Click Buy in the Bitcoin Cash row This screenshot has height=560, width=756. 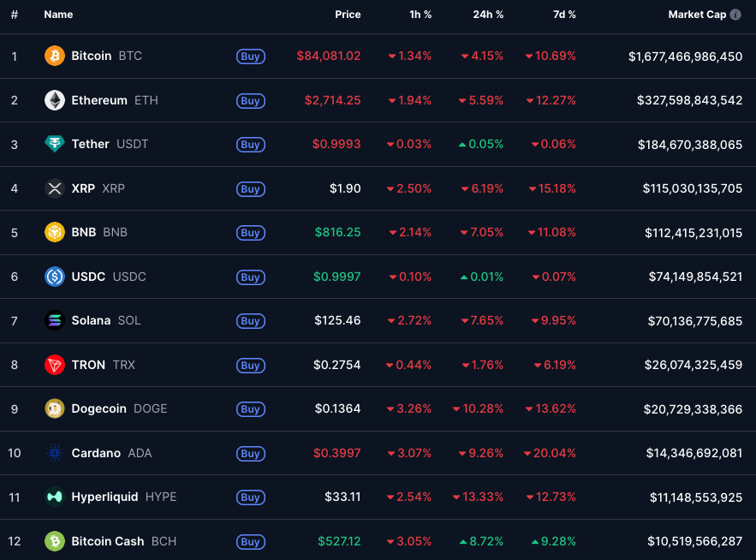(250, 542)
